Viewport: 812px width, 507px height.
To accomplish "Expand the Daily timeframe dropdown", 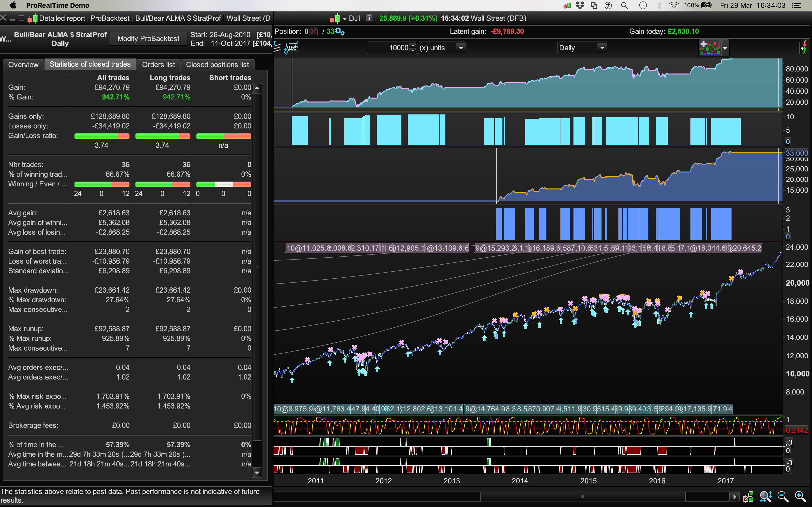I will coord(602,48).
